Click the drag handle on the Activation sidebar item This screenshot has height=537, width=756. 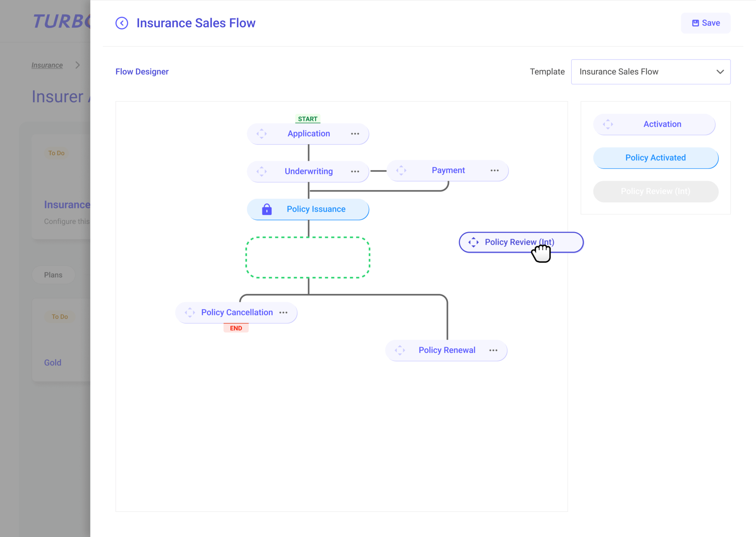click(x=608, y=124)
